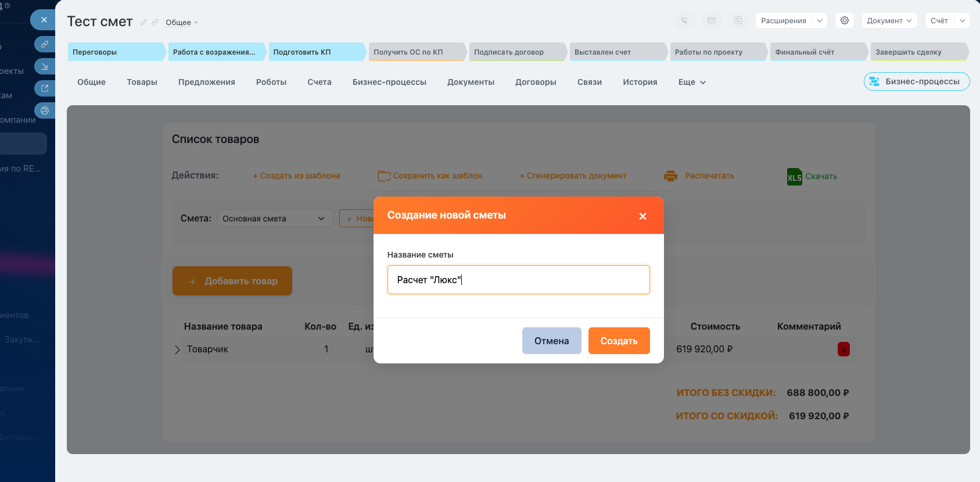Click the Сгенерировать документ link
Viewport: 980px width, 482px height.
(573, 176)
